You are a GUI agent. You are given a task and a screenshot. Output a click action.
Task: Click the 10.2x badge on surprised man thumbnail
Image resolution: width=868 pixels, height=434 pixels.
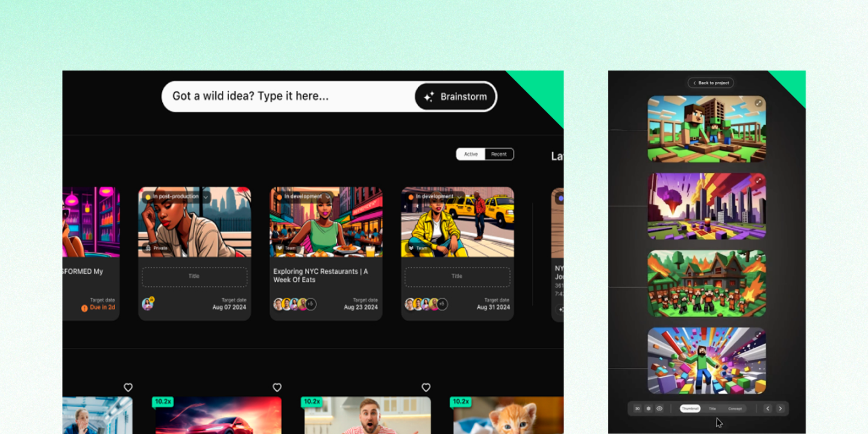pyautogui.click(x=312, y=401)
